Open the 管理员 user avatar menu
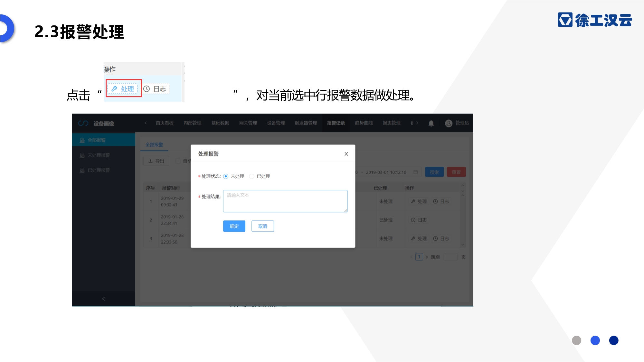Screen dimensions: 644x362 point(457,123)
